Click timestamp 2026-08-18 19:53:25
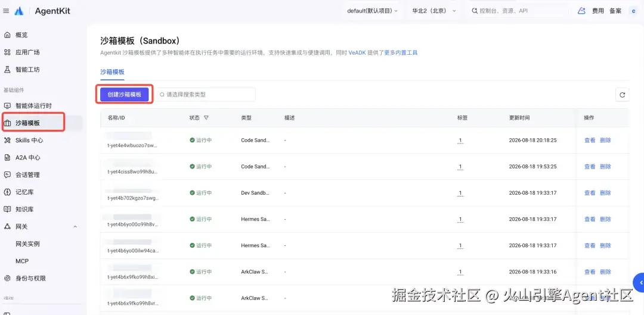 pyautogui.click(x=532, y=167)
